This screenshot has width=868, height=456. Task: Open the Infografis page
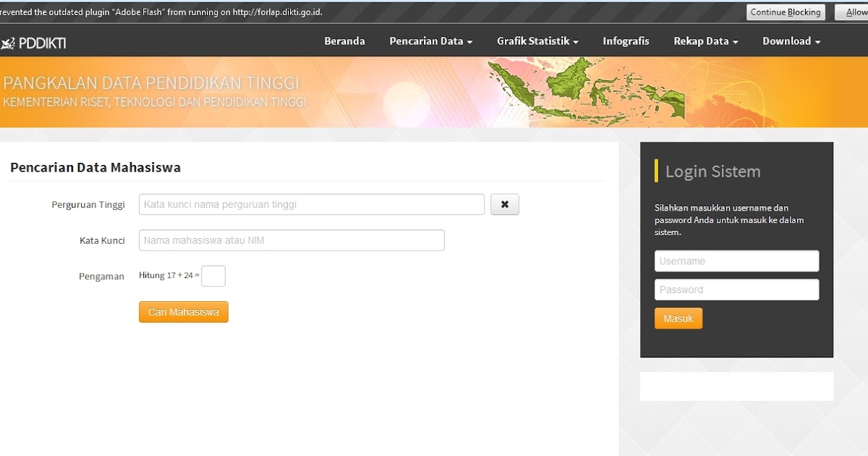(x=626, y=41)
